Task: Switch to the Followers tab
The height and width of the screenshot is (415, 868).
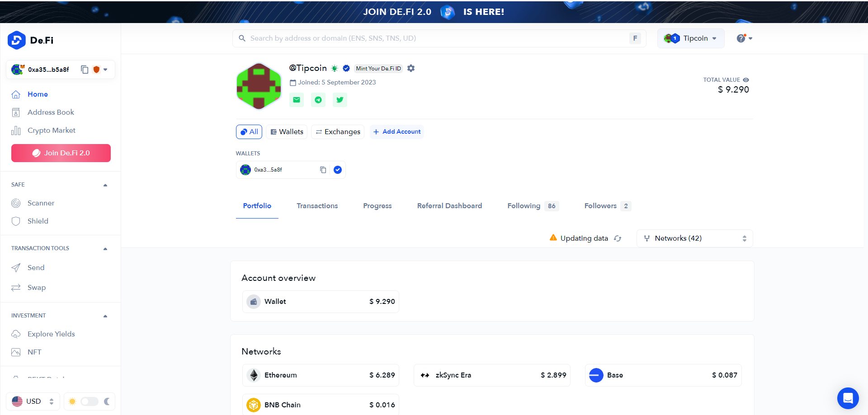Action: pyautogui.click(x=608, y=206)
